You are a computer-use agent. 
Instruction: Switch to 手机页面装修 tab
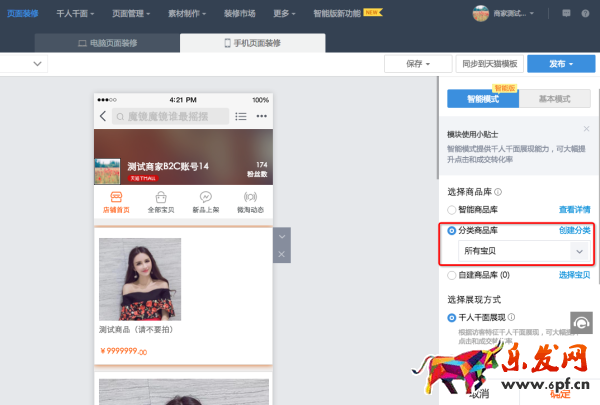pyautogui.click(x=253, y=43)
